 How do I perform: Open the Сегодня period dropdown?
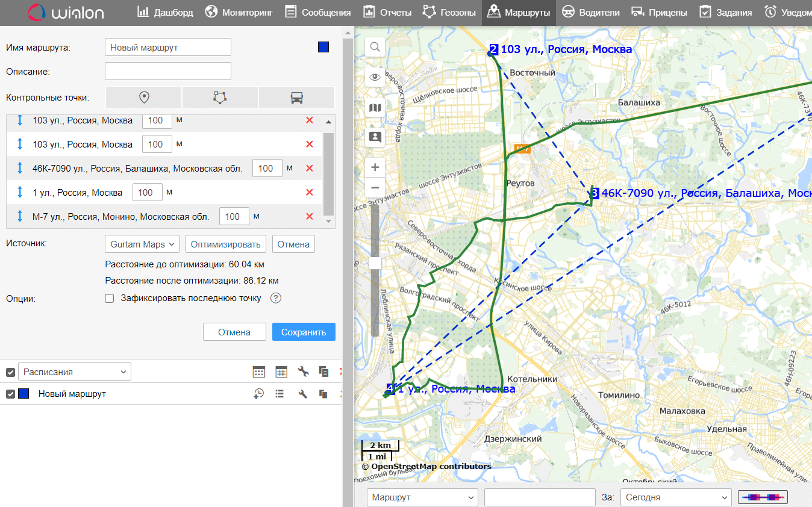[675, 497]
